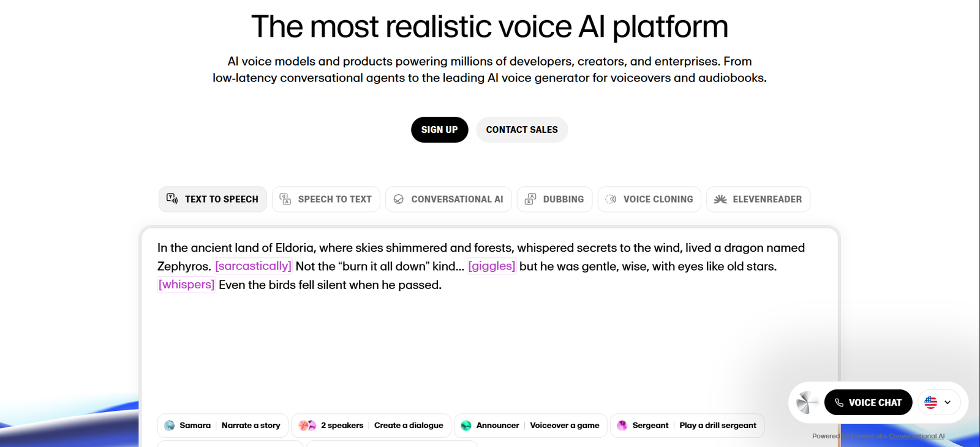The image size is (980, 447).
Task: Focus the story text input area
Action: point(489,343)
